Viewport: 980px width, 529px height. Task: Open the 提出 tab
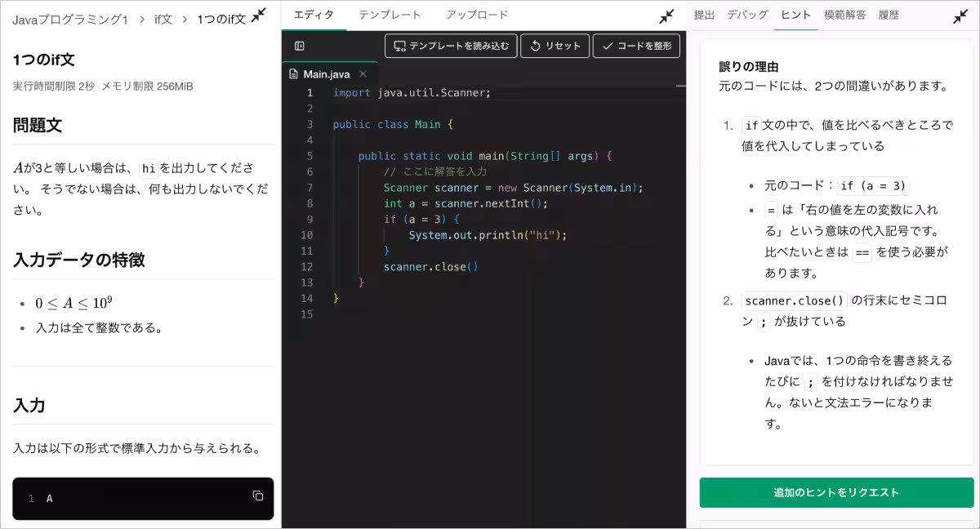coord(704,15)
